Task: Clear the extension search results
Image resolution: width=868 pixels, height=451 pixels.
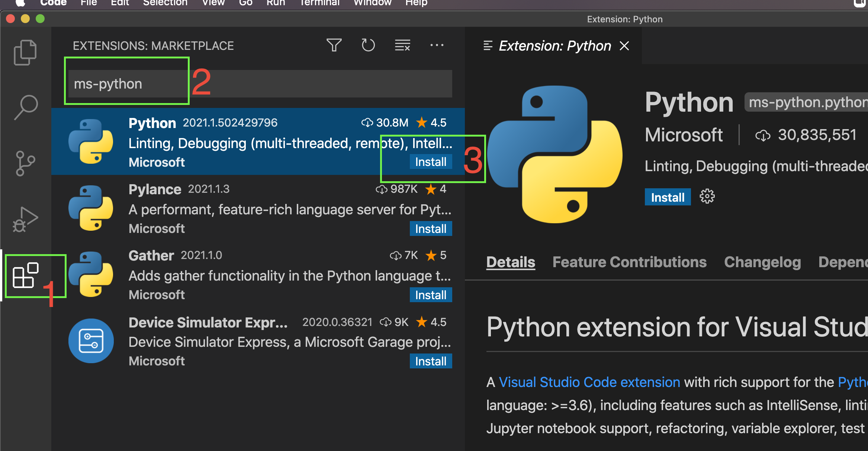Action: point(402,45)
